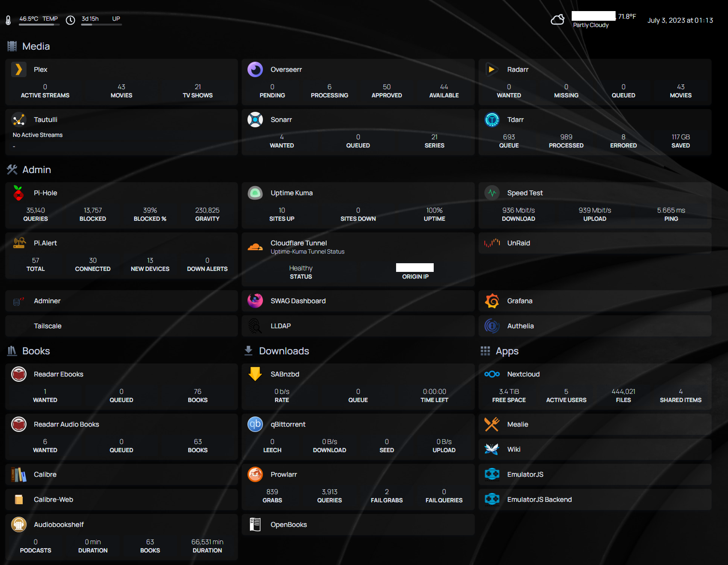728x565 pixels.
Task: Open the Plex service title
Action: click(41, 69)
